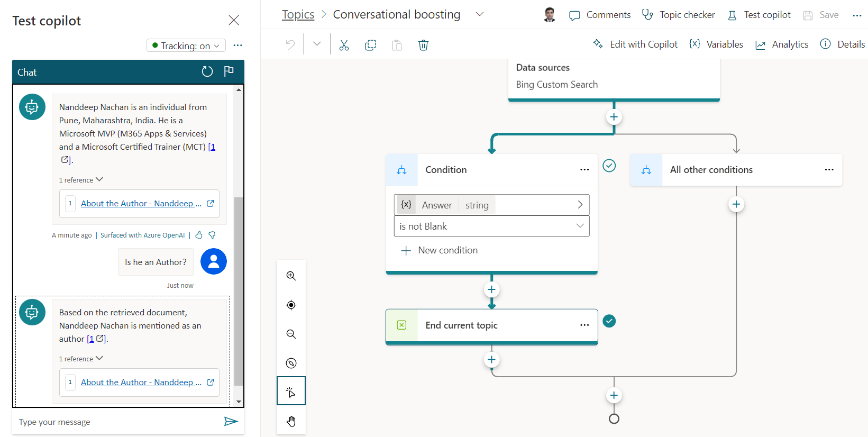Delete the selected node with trash icon
The height and width of the screenshot is (437, 868).
coord(423,45)
